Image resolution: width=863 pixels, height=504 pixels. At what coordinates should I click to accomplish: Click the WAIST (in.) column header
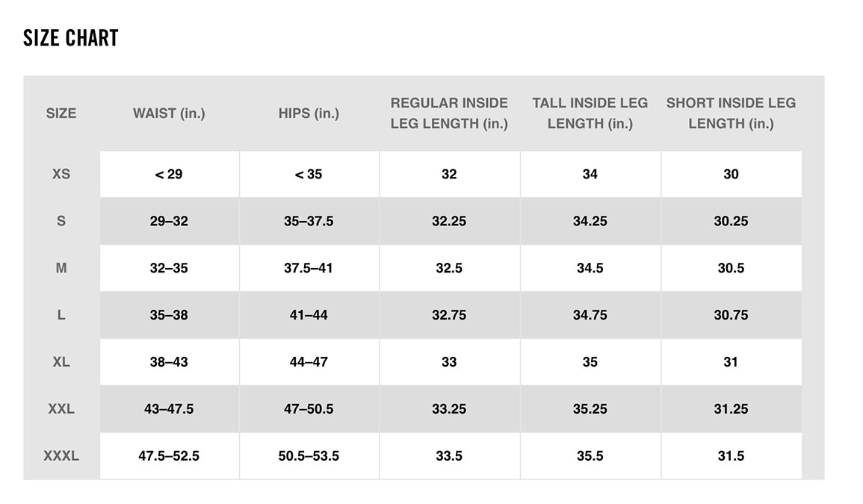click(169, 113)
